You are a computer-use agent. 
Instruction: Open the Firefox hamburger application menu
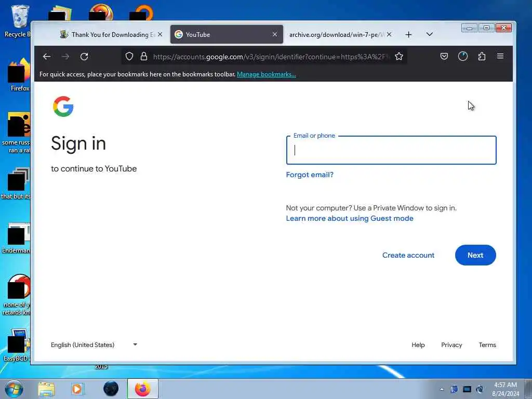pyautogui.click(x=500, y=56)
